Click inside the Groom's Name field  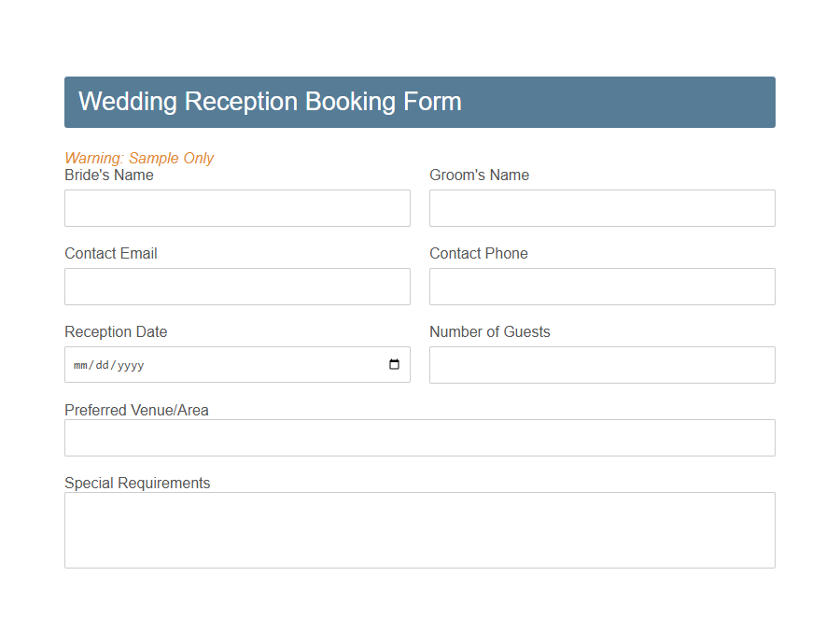click(602, 207)
